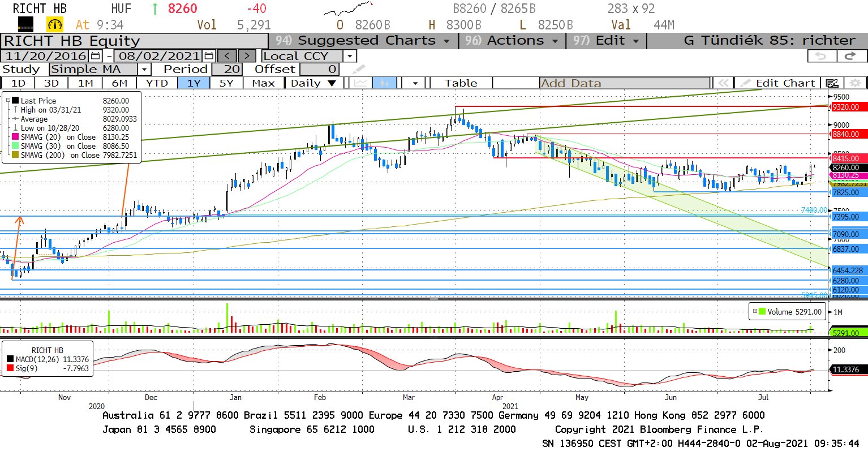The height and width of the screenshot is (460, 868).
Task: Click the magenta SMAVG (20) color swatch
Action: click(15, 137)
